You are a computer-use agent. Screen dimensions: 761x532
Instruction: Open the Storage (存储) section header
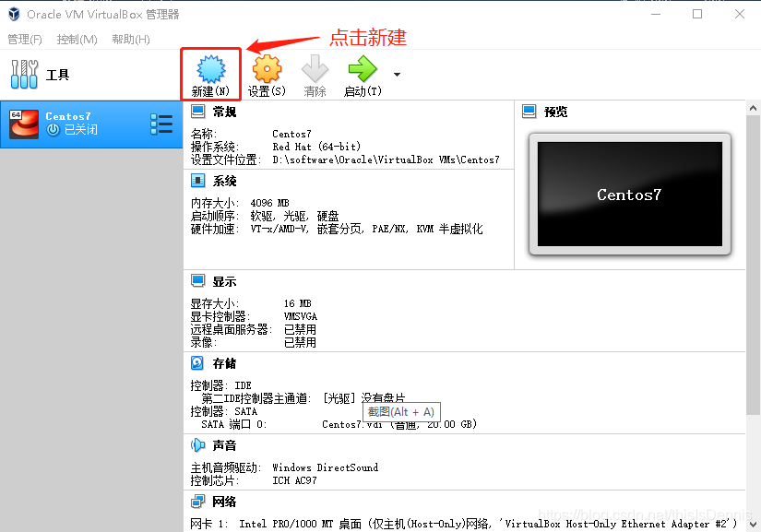224,363
